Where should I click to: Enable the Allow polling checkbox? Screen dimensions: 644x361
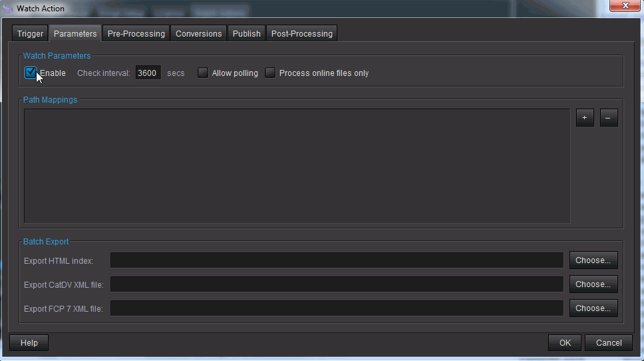[x=203, y=73]
